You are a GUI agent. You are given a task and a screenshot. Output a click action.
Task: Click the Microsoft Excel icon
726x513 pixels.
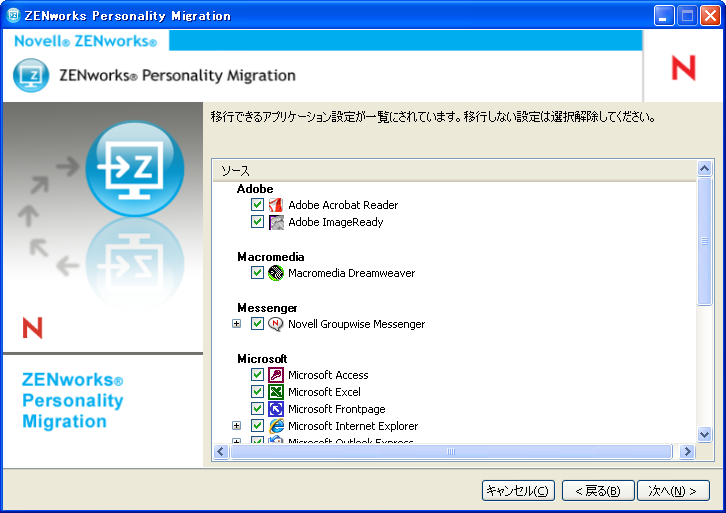276,392
